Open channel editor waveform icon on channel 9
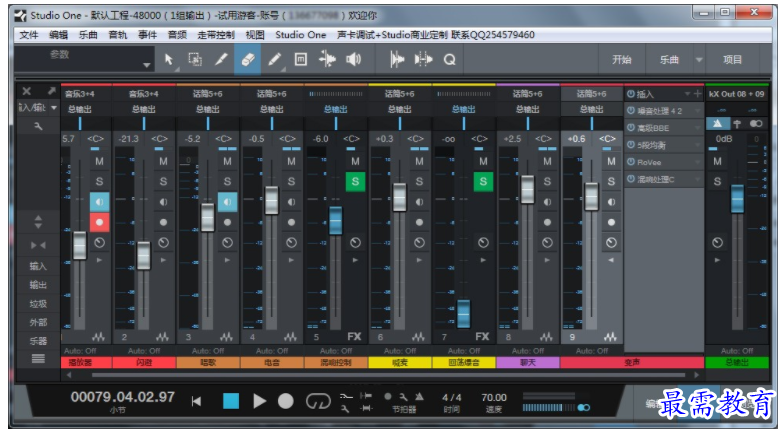 610,337
